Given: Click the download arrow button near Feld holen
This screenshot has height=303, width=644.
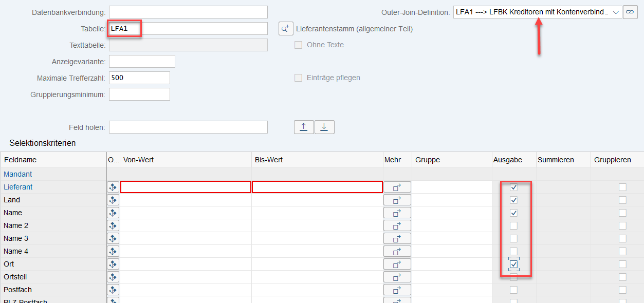Looking at the screenshot, I should click(324, 127).
